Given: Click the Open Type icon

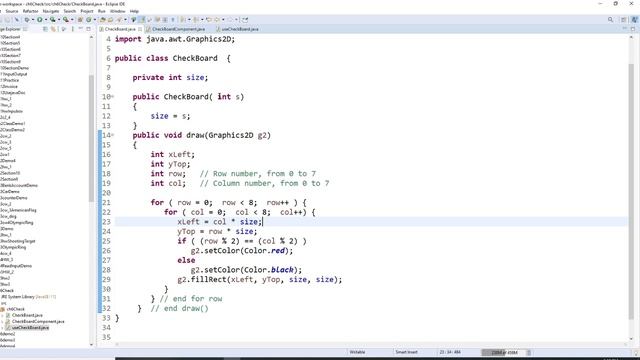Looking at the screenshot, I should pyautogui.click(x=102, y=20).
